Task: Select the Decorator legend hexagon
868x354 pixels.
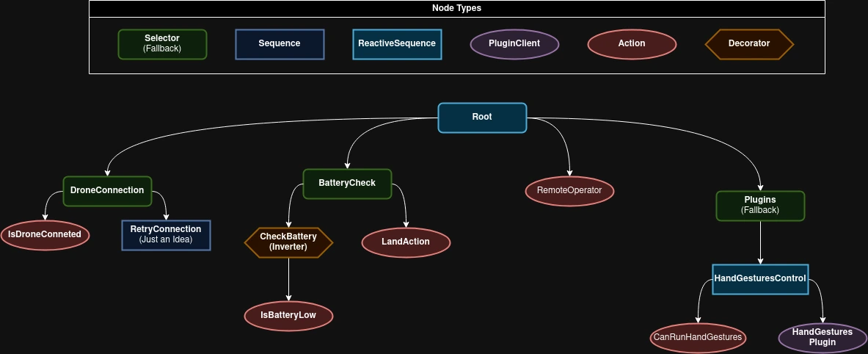Action: 749,44
